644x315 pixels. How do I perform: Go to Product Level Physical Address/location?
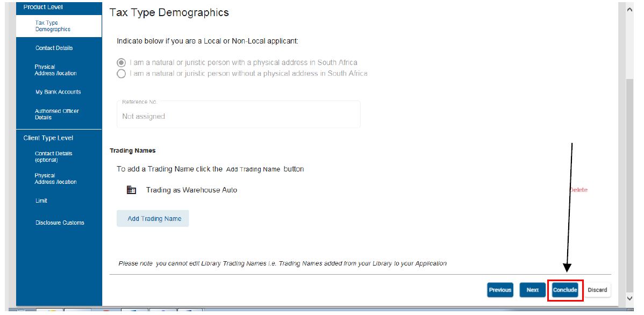(55, 70)
